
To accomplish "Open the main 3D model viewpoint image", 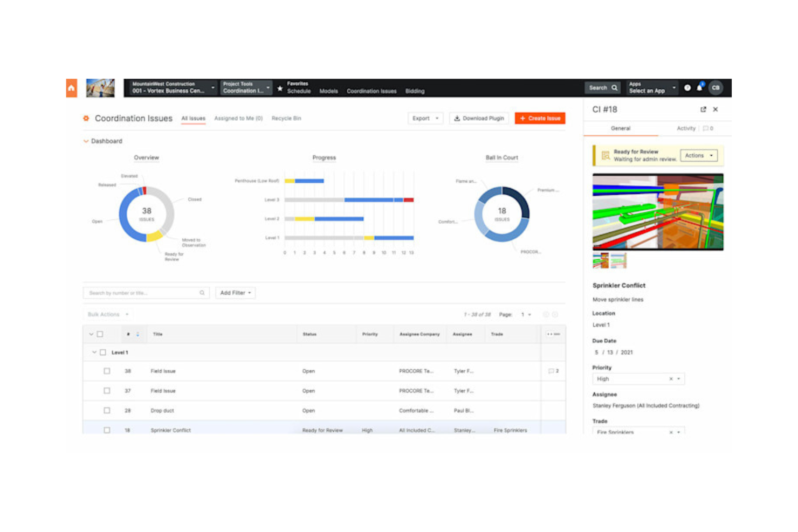I will click(x=658, y=212).
